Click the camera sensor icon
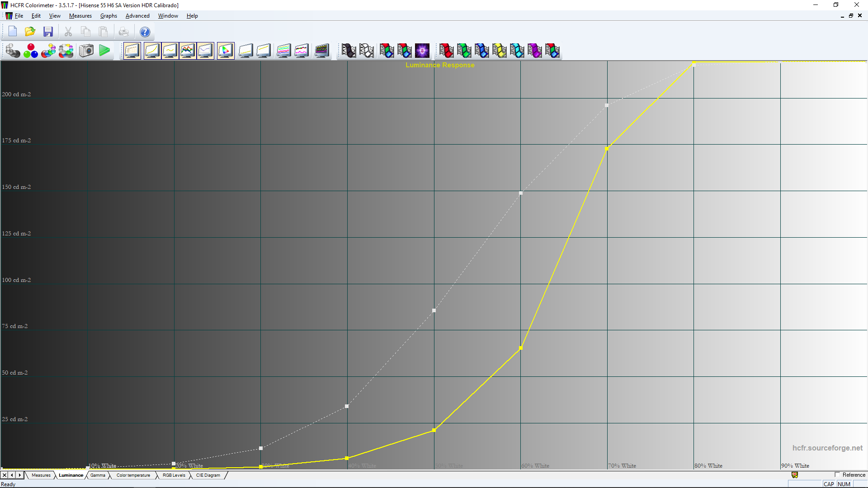Screen dimensions: 868x488 point(86,51)
